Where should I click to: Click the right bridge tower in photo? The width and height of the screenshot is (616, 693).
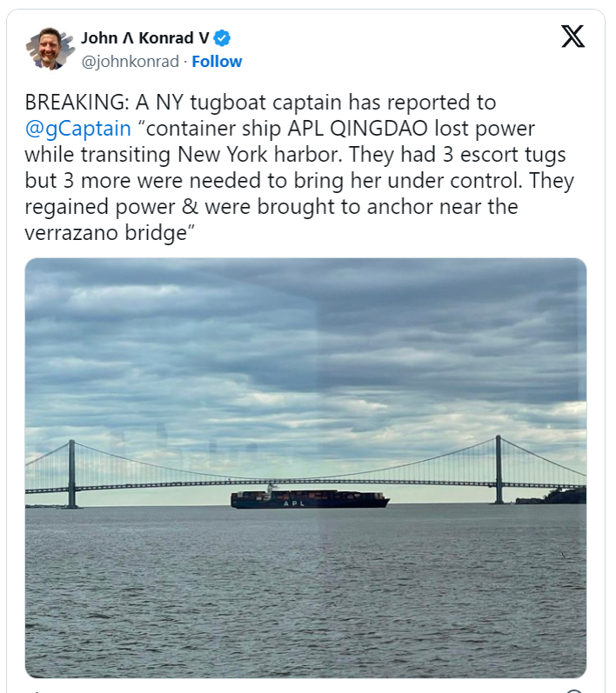click(x=499, y=470)
